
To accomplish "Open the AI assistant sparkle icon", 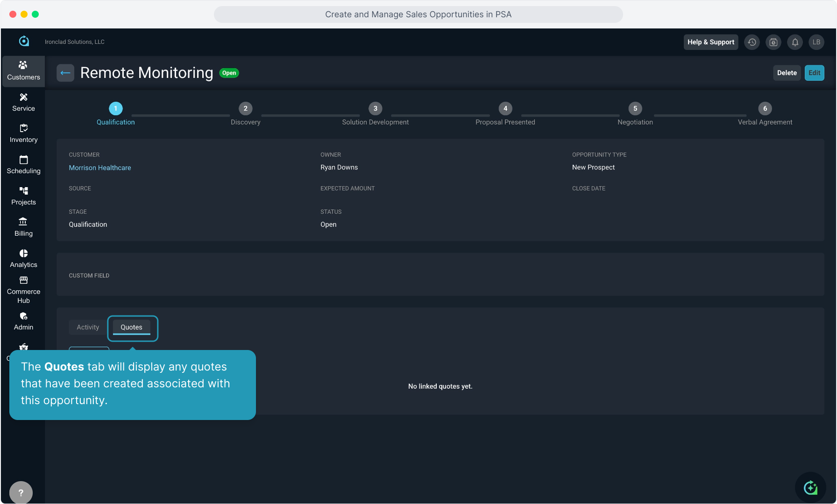I will (810, 488).
